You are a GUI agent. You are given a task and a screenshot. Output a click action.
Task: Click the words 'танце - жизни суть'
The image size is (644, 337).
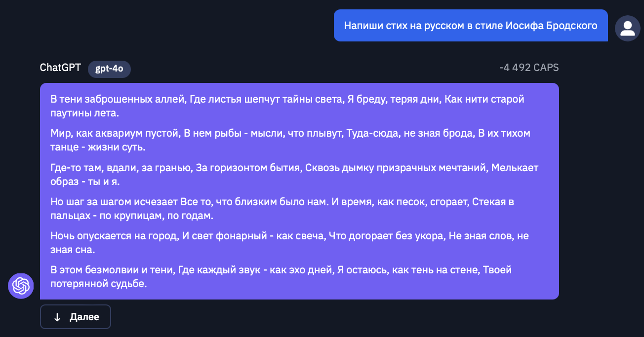click(98, 147)
